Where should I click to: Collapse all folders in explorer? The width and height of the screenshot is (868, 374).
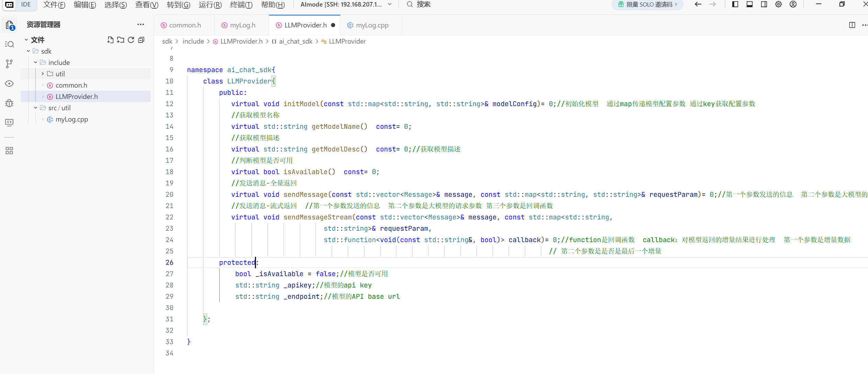click(141, 40)
